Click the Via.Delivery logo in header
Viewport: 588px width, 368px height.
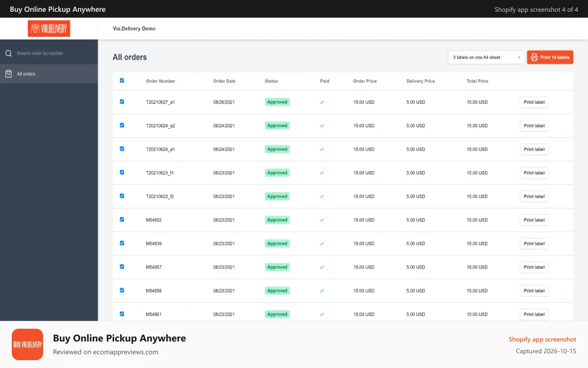(49, 28)
